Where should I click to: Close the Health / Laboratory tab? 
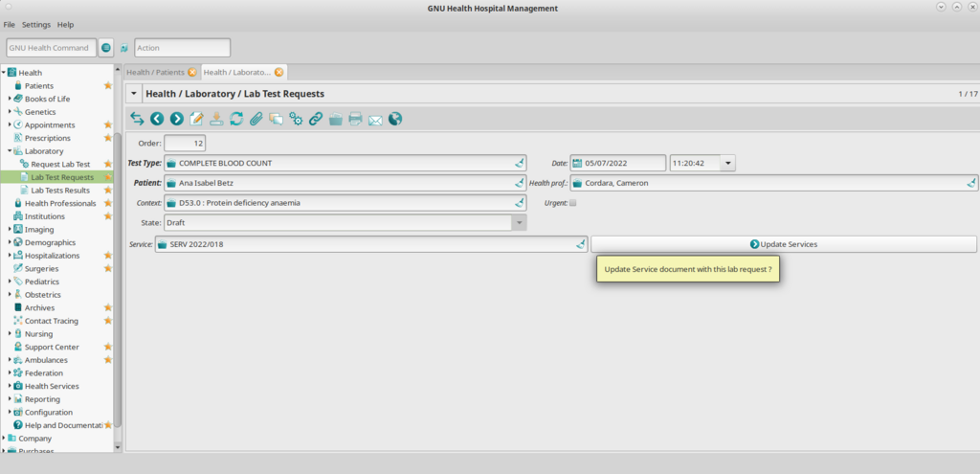(278, 73)
